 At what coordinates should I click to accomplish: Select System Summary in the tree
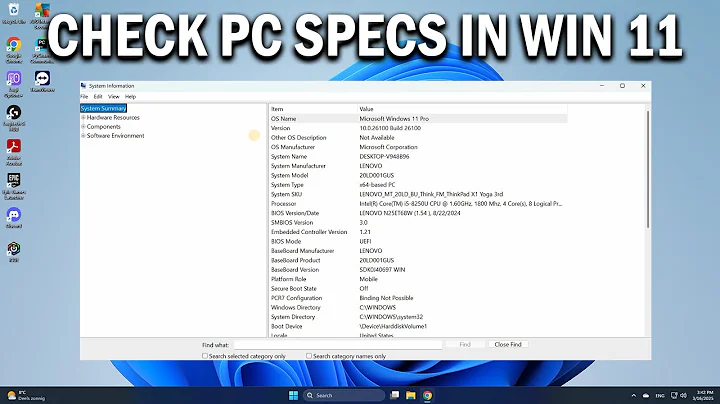103,108
